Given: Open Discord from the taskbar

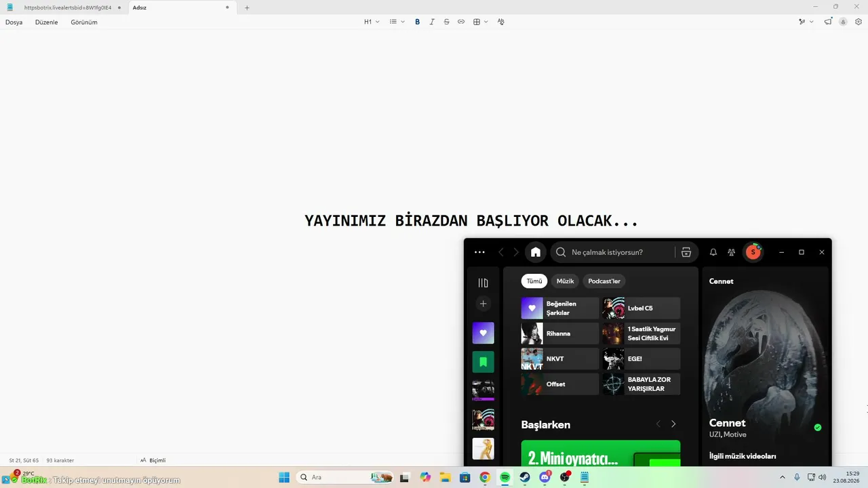Looking at the screenshot, I should (x=545, y=477).
